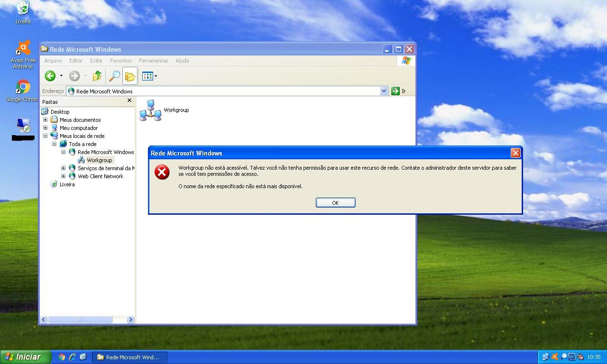Maximize the Rede Microsoft Windows explorer window
Image resolution: width=607 pixels, height=364 pixels.
pos(398,49)
